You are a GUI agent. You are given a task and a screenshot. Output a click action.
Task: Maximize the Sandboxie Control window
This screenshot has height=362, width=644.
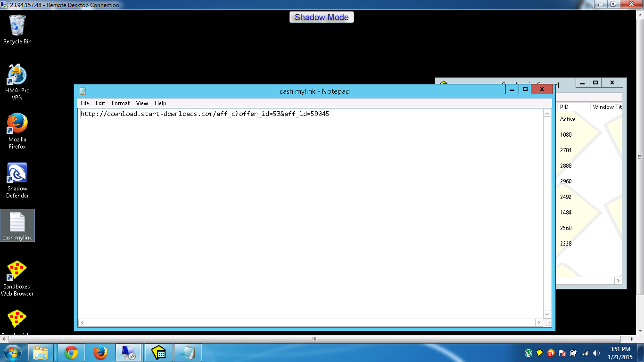(595, 82)
